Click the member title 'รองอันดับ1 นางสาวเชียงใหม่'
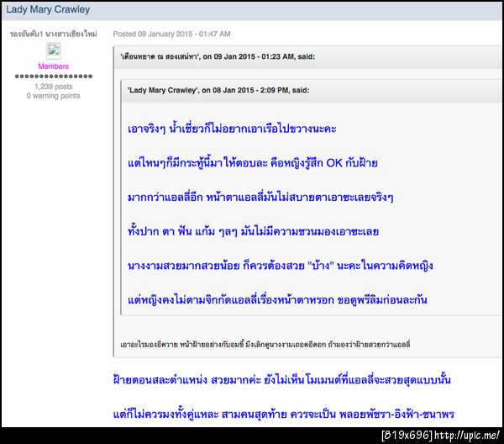Image resolution: width=504 pixels, height=444 pixels. [x=54, y=34]
